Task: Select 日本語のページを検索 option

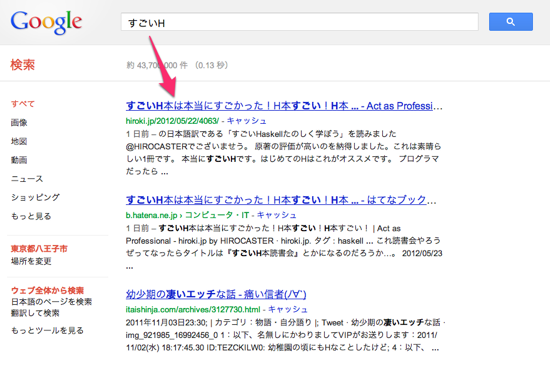Action: pyautogui.click(x=52, y=302)
